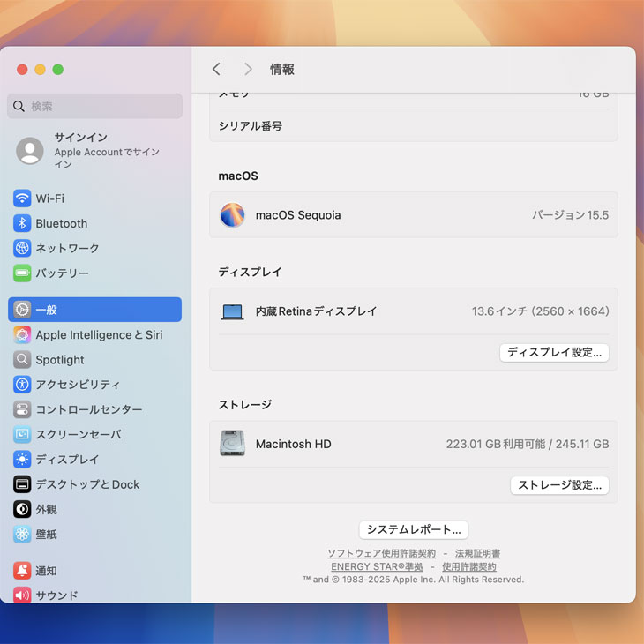644x644 pixels.
Task: Click the システムレポート... button
Action: tap(414, 529)
